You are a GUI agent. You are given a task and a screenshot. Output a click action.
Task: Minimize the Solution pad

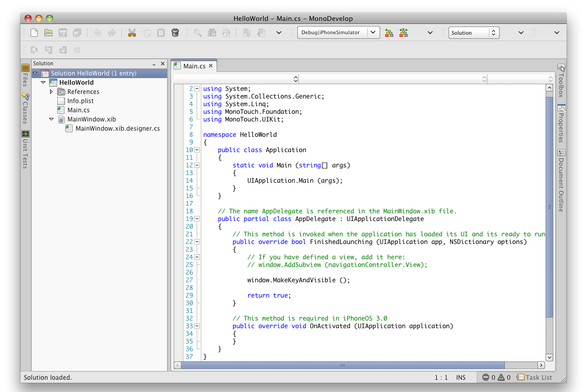pos(154,64)
